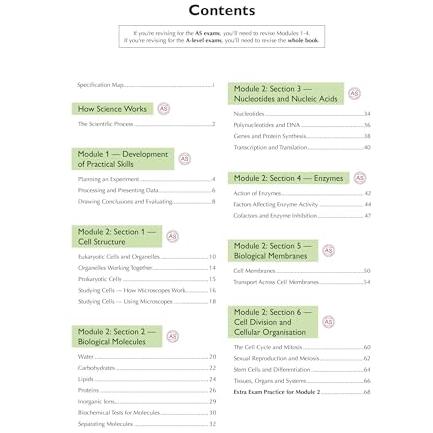Go to Factors Affecting Enzyme Activity

[302, 204]
